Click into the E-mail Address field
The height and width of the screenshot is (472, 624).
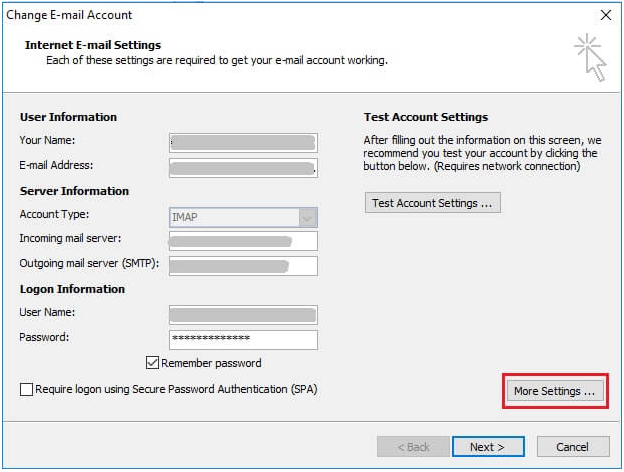243,166
